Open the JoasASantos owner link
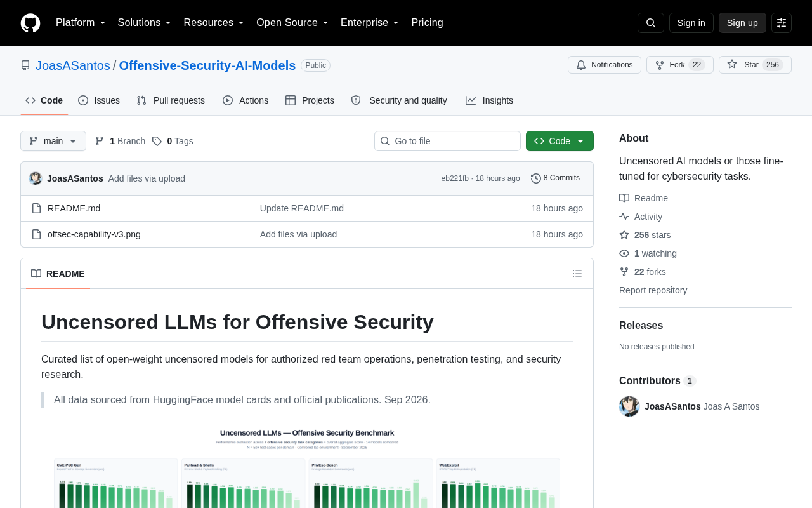This screenshot has width=812, height=508. [73, 65]
